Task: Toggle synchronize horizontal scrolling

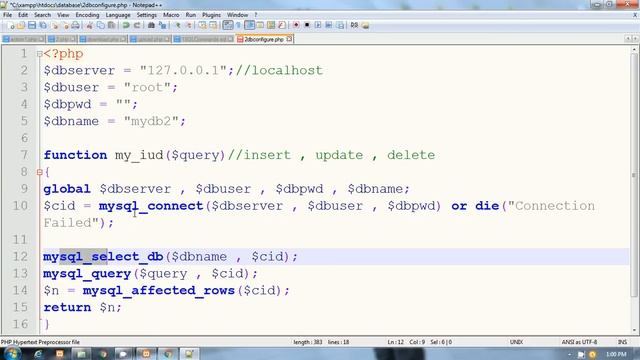Action: point(213,25)
